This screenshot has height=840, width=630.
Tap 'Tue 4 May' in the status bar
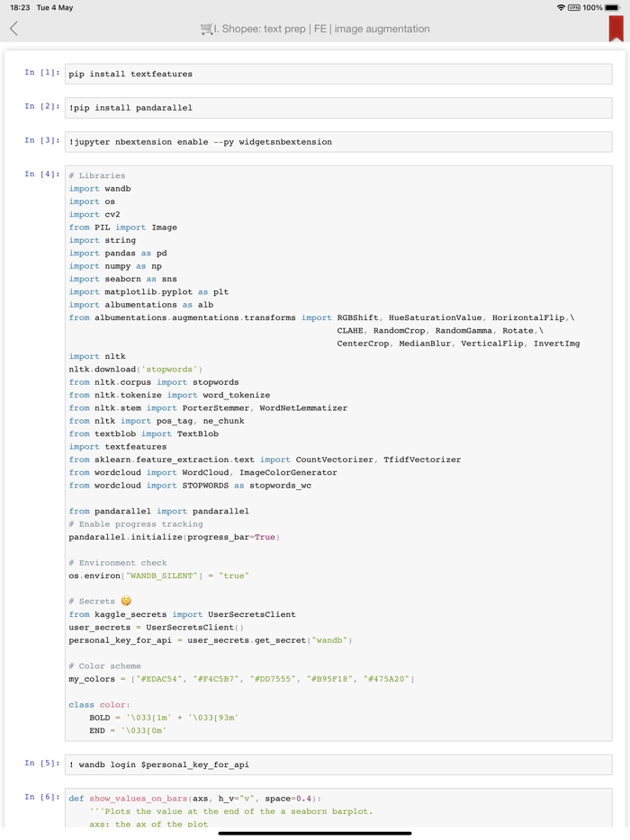point(57,7)
